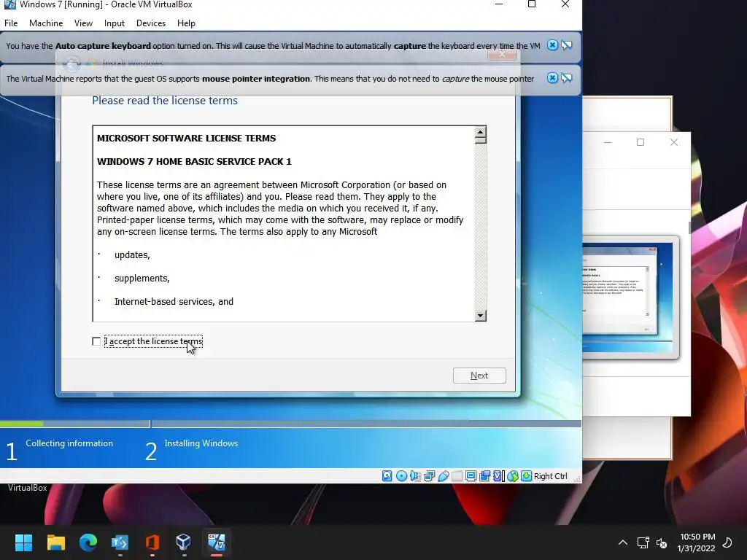This screenshot has width=747, height=560.
Task: Click the display settings status icon
Action: click(x=471, y=475)
